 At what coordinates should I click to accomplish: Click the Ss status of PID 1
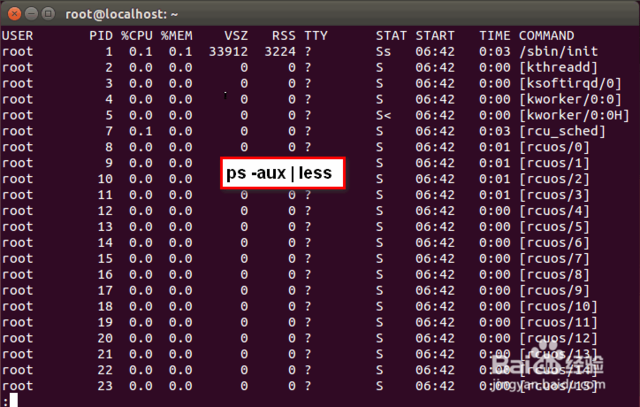pyautogui.click(x=383, y=52)
